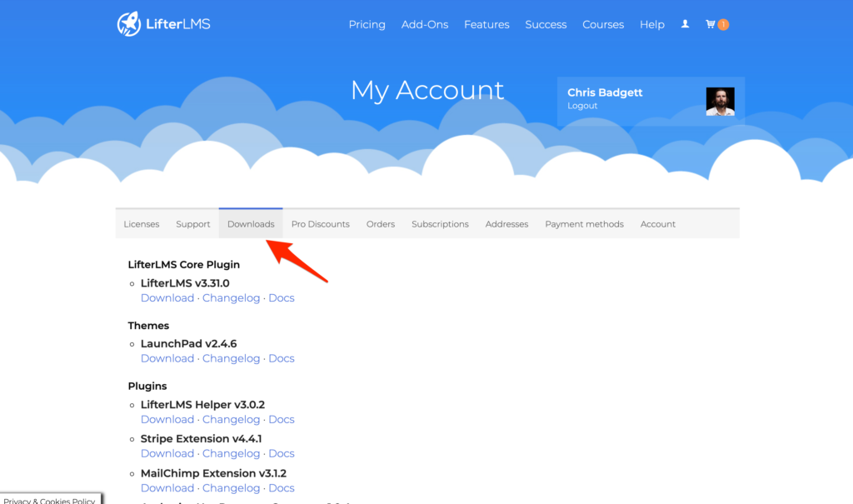Open Docs for MailChimp Extension

coord(282,488)
